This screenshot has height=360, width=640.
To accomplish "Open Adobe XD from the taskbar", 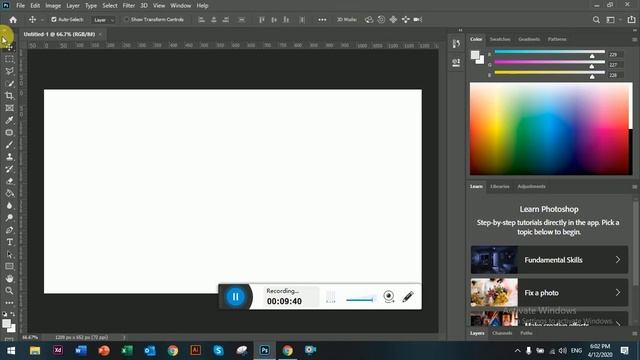I will coord(58,351).
